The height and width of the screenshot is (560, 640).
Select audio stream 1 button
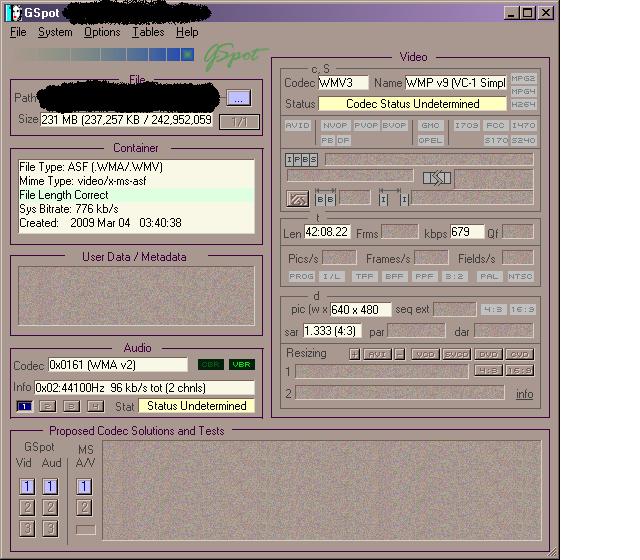point(24,406)
